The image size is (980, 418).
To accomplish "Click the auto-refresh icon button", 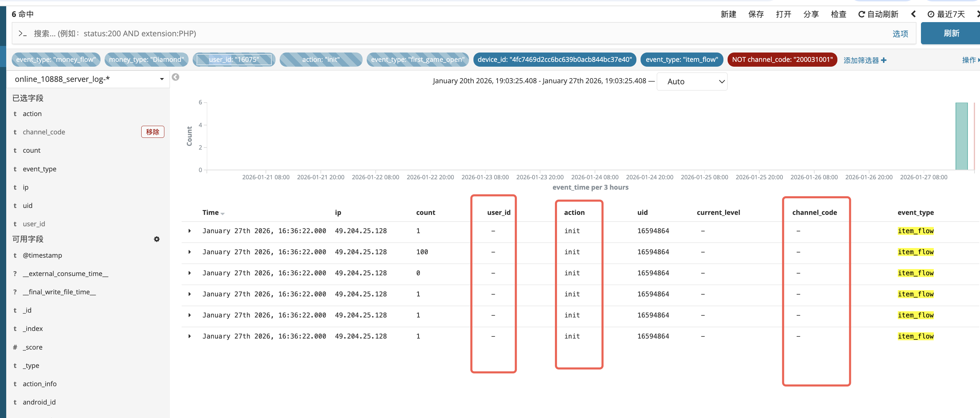I will [862, 14].
